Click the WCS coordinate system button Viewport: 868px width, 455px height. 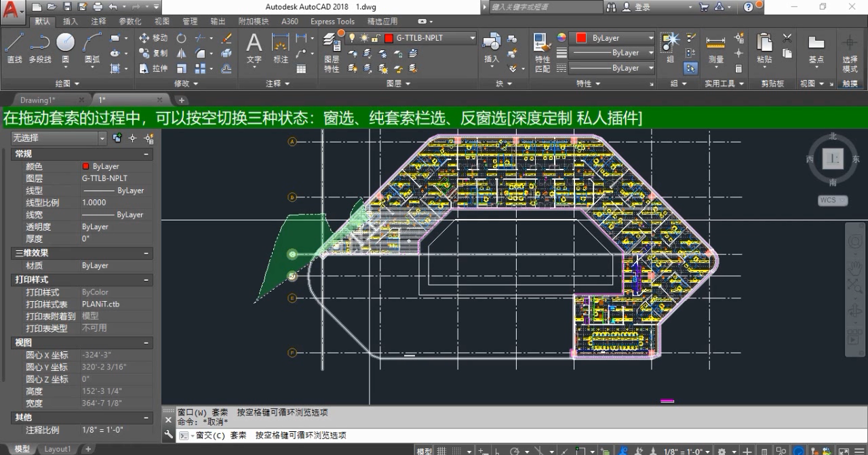pyautogui.click(x=832, y=201)
